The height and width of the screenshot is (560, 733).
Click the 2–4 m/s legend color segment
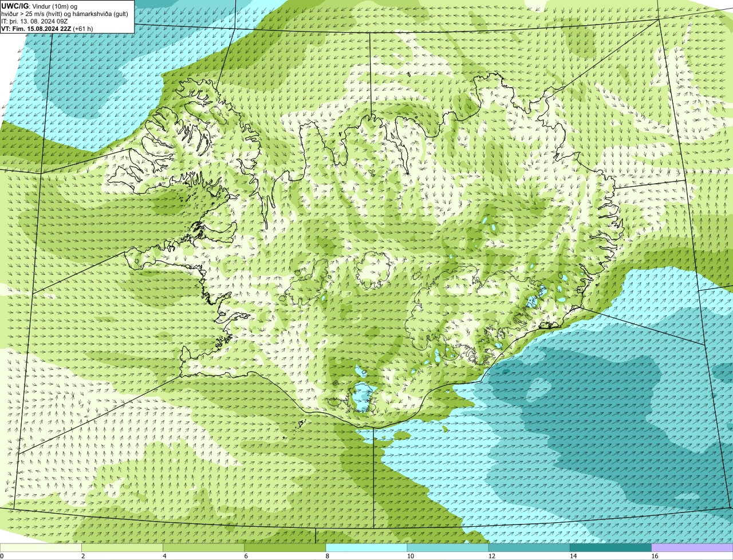click(123, 548)
